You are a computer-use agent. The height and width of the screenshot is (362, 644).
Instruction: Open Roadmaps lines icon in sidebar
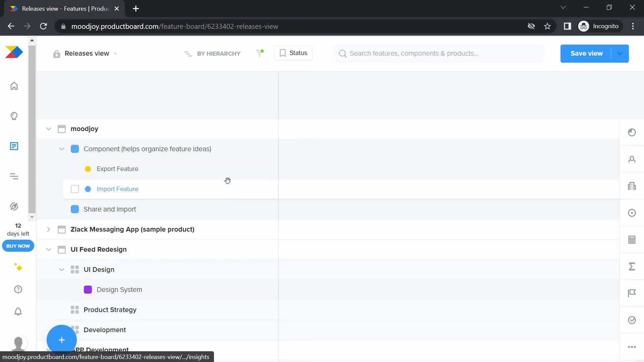[x=14, y=176]
